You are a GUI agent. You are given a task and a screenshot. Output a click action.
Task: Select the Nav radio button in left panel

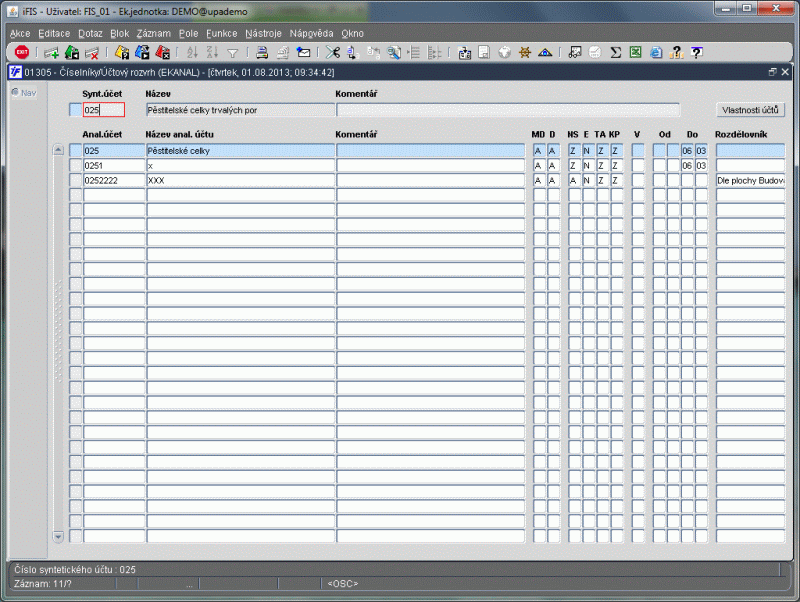(15, 92)
